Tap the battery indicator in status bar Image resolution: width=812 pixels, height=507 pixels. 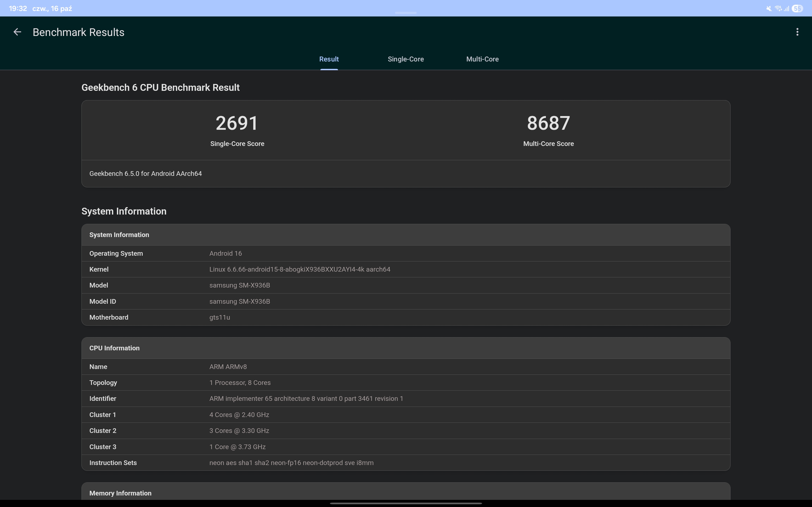[x=797, y=9]
